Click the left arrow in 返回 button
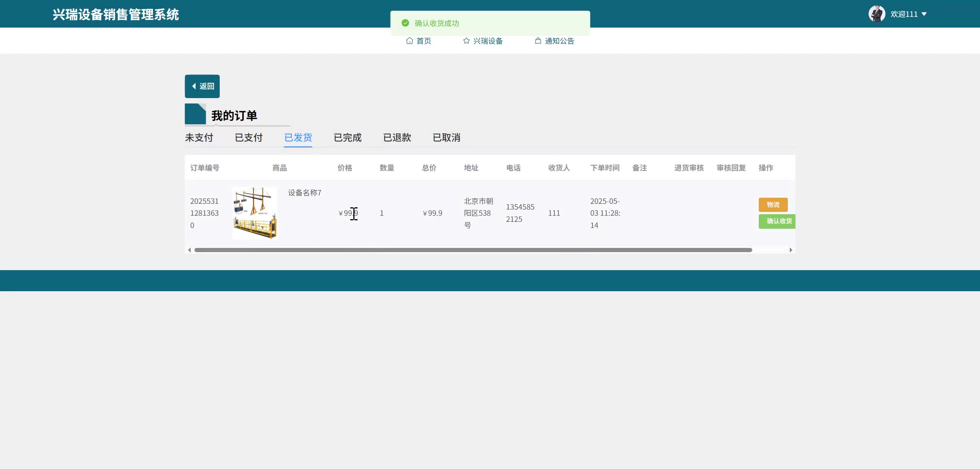 (194, 86)
